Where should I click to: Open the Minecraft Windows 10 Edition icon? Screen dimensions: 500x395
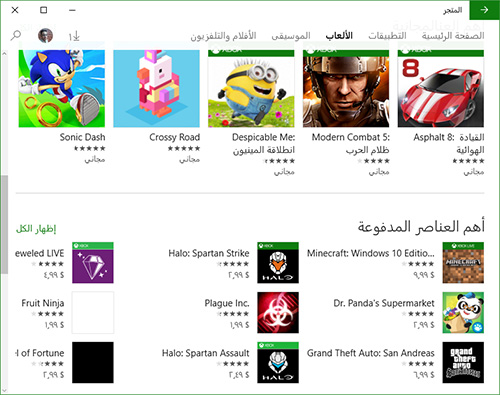click(463, 263)
